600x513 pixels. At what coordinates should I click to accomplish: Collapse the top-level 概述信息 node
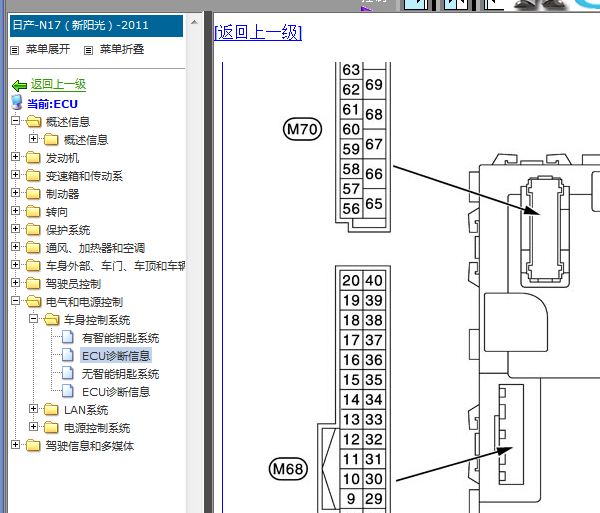point(15,121)
